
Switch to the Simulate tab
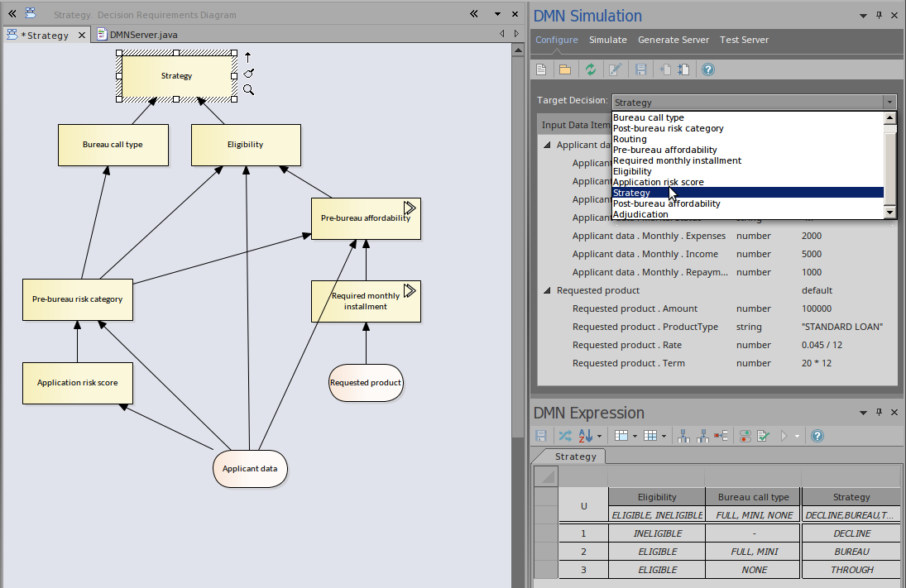point(608,40)
